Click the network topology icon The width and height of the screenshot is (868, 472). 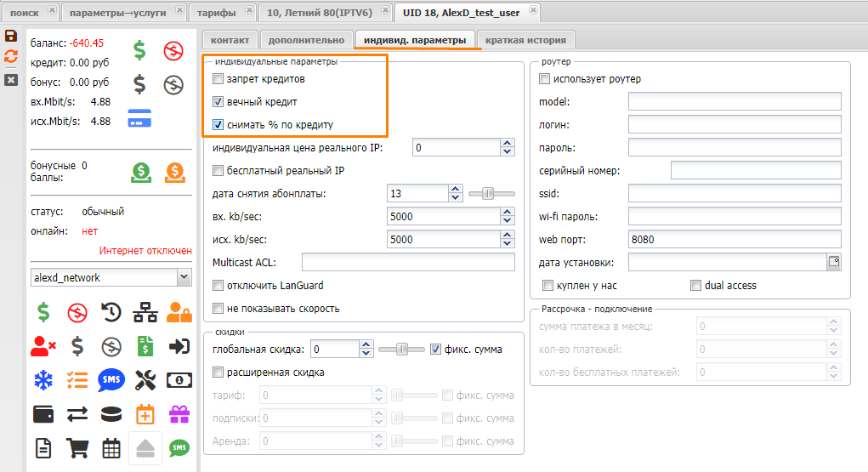[145, 313]
